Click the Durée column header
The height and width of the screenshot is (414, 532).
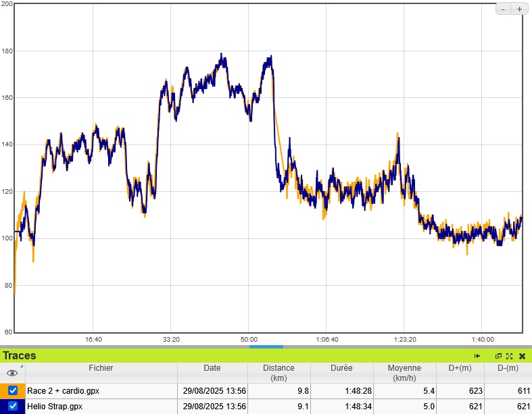341,369
